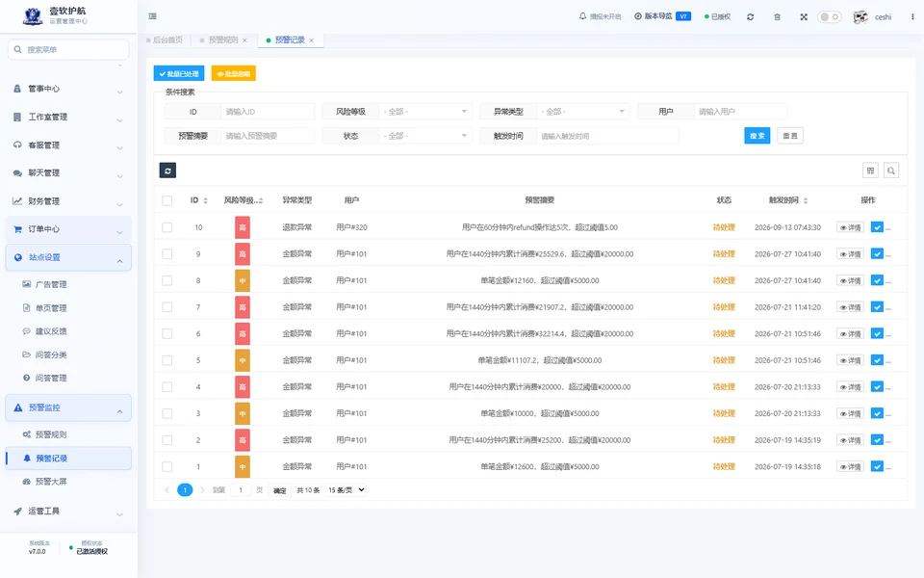Select page 1 in pagination

185,490
